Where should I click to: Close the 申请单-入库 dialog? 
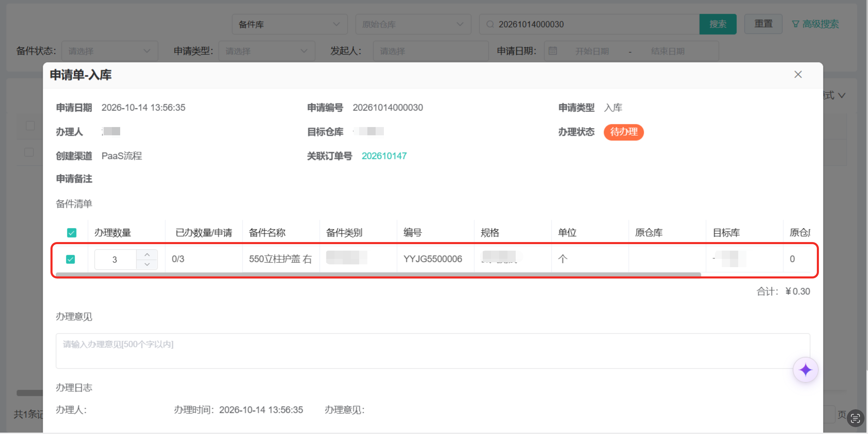tap(798, 75)
